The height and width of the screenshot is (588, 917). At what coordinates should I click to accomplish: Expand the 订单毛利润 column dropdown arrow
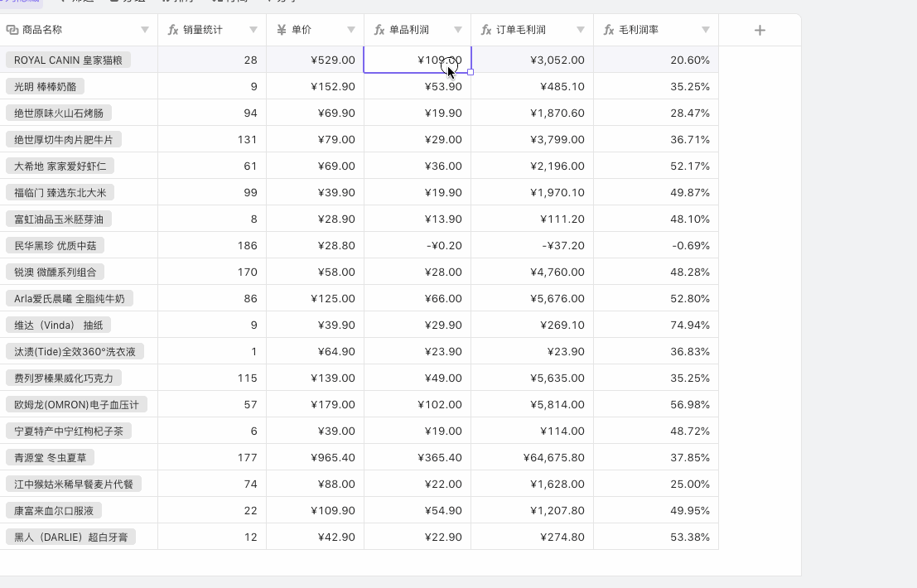[581, 30]
